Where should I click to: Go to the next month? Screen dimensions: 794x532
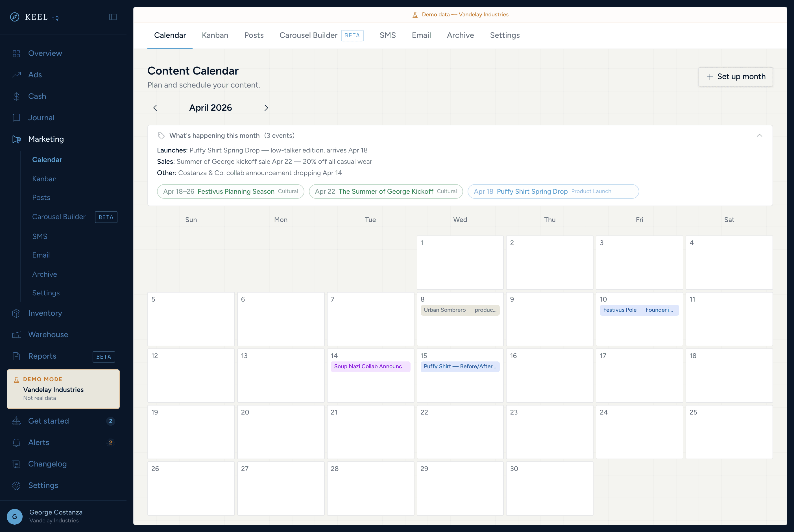pos(266,108)
